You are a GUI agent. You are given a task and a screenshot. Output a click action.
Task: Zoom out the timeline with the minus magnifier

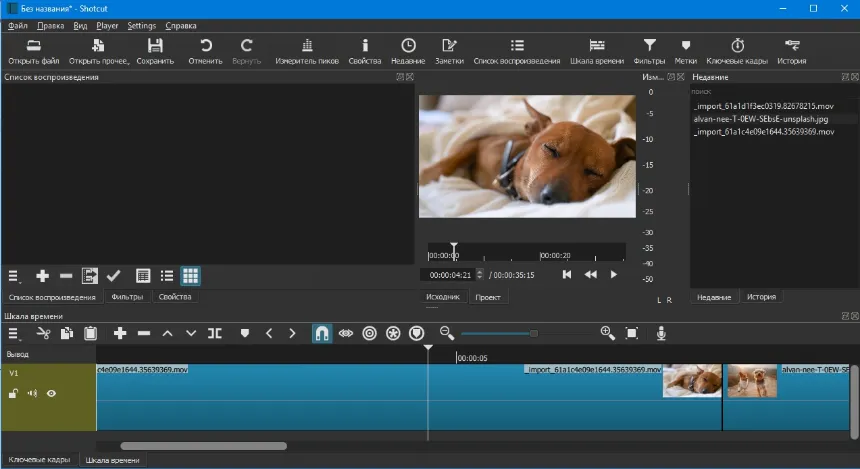click(446, 333)
